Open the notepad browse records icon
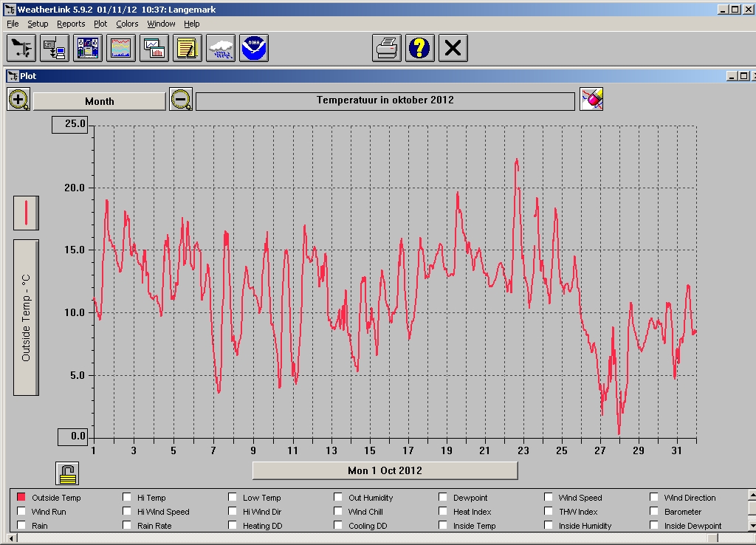The image size is (756, 545). (x=188, y=48)
